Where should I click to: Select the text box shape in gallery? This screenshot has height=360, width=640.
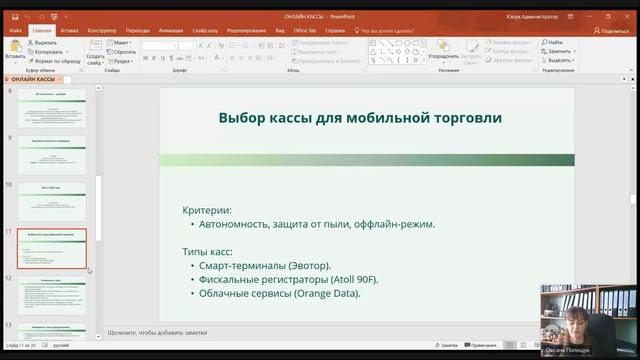point(373,43)
